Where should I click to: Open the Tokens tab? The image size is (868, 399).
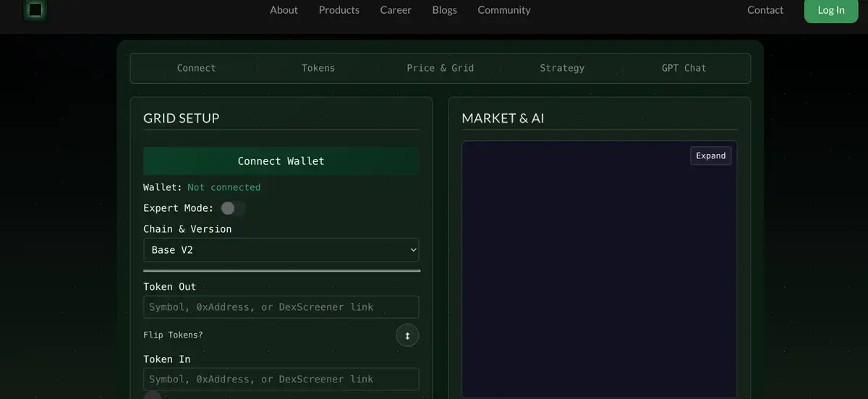pos(318,68)
